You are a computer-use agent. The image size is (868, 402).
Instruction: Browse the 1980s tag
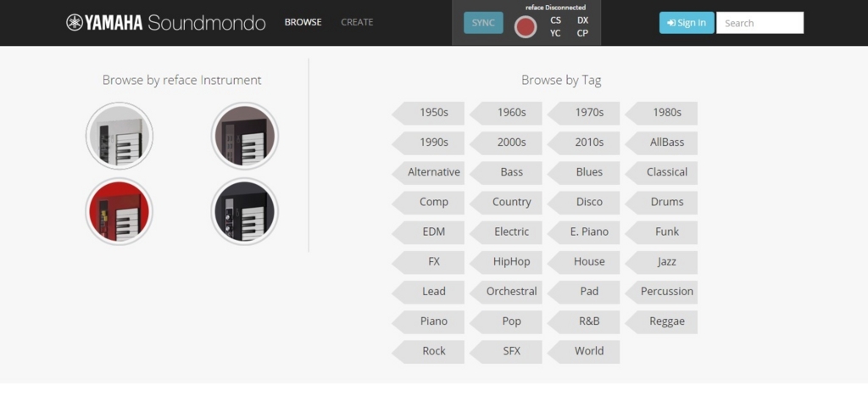pyautogui.click(x=661, y=113)
